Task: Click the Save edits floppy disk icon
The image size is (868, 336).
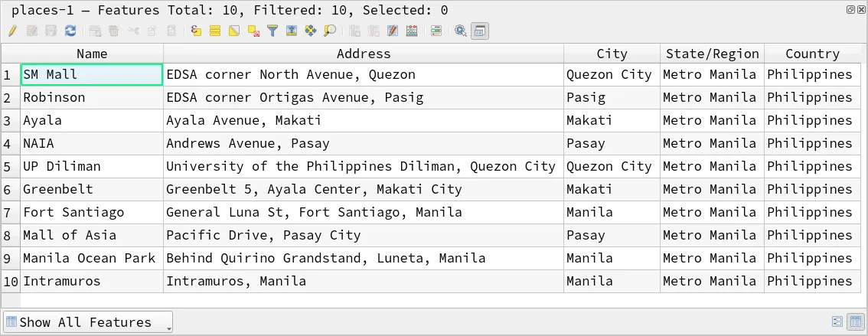Action: pyautogui.click(x=51, y=31)
